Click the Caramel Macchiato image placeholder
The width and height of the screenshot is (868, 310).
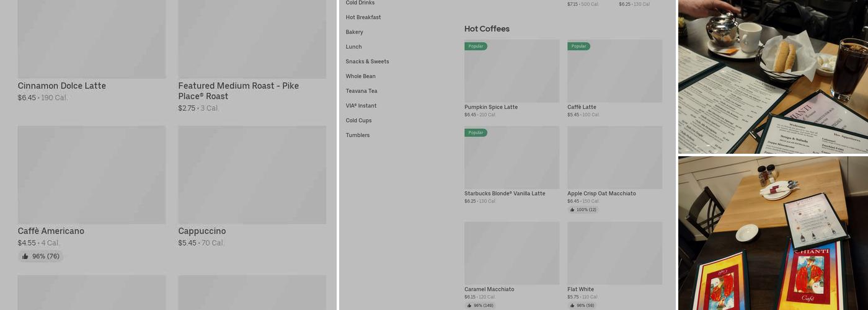[x=511, y=253]
